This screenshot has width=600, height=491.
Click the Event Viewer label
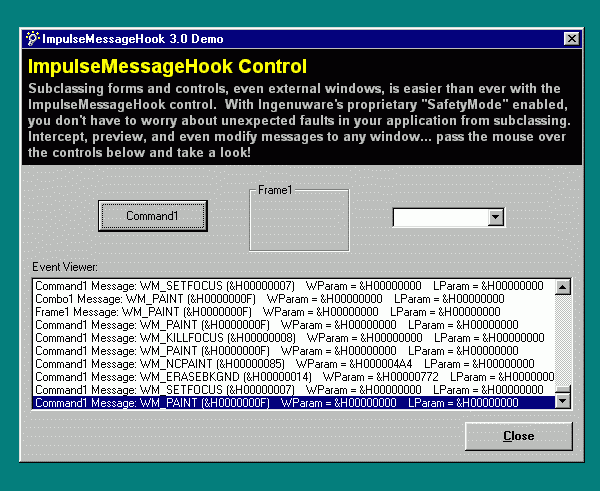tap(65, 267)
